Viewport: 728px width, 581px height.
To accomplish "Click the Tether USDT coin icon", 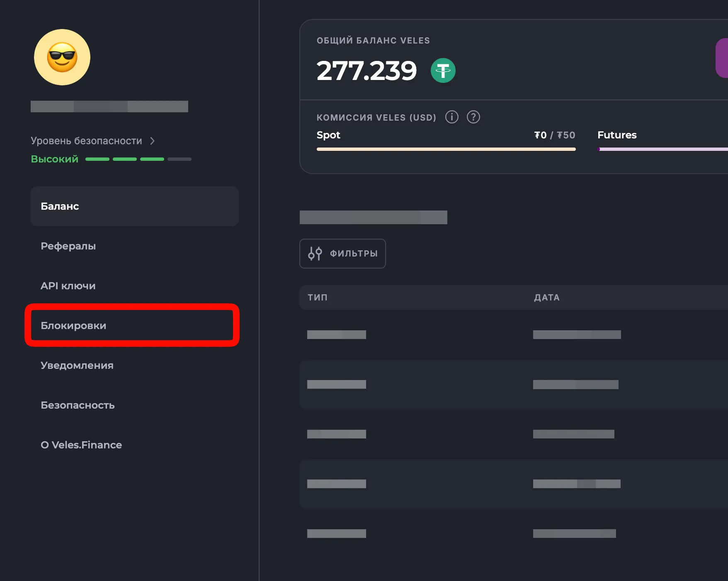I will pos(443,70).
